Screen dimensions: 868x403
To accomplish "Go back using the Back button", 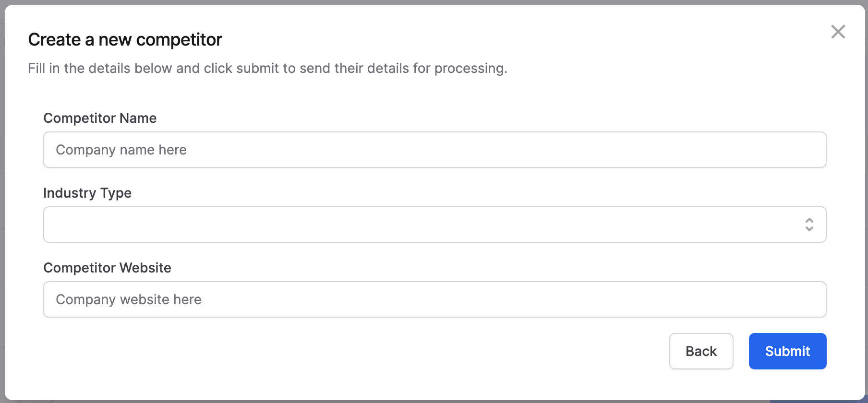I will coord(701,351).
